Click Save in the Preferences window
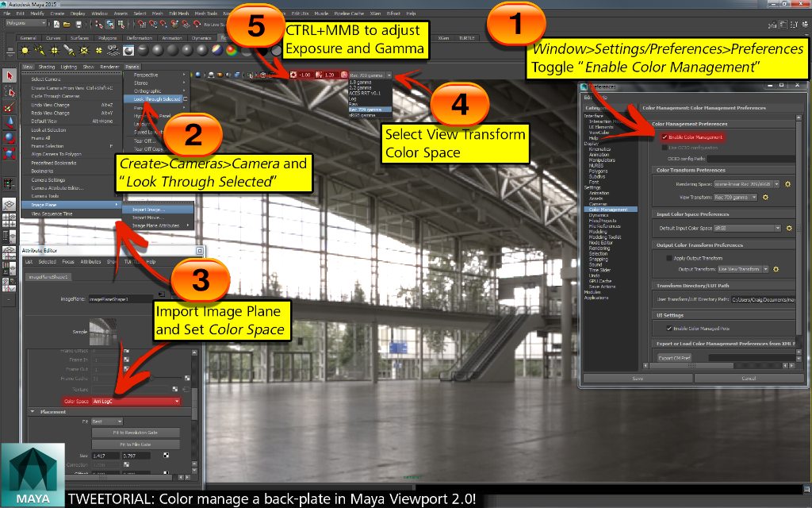This screenshot has height=508, width=812. pos(637,379)
